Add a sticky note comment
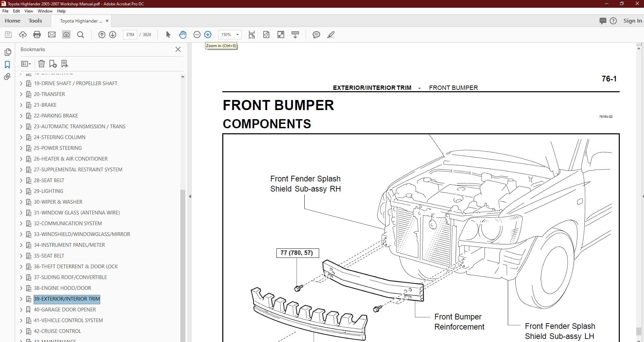The image size is (644, 342). click(316, 35)
